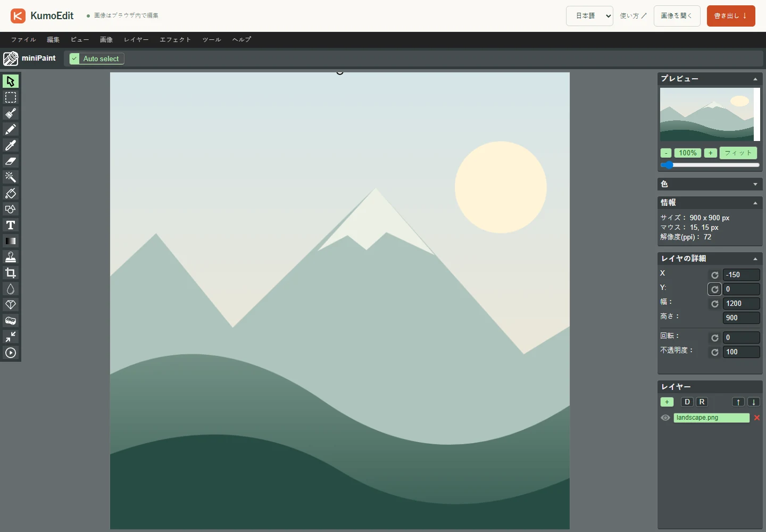
Task: Activate the Crop tool
Action: tap(11, 273)
